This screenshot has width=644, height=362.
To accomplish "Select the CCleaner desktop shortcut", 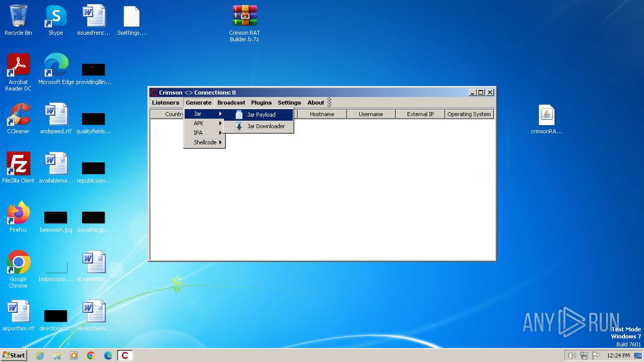I will 18,119.
